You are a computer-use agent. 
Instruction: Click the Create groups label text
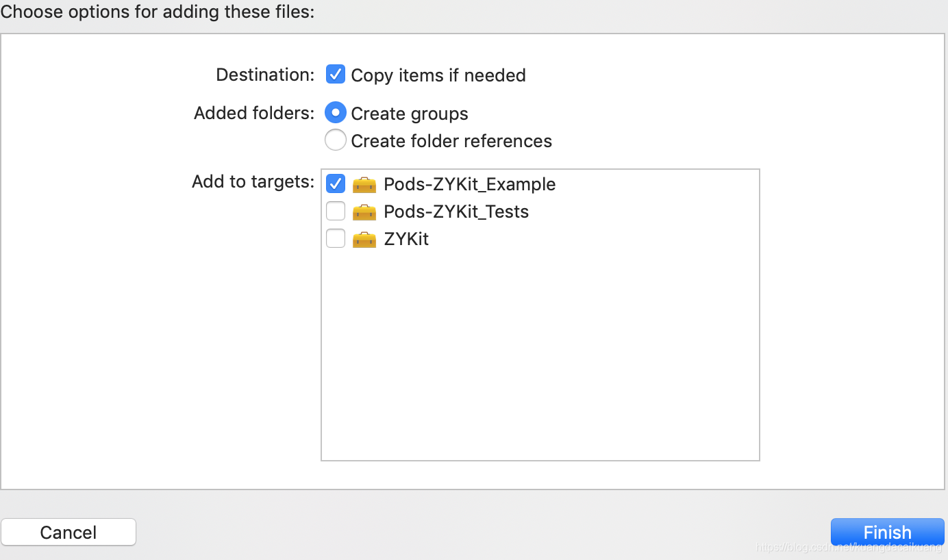tap(410, 114)
